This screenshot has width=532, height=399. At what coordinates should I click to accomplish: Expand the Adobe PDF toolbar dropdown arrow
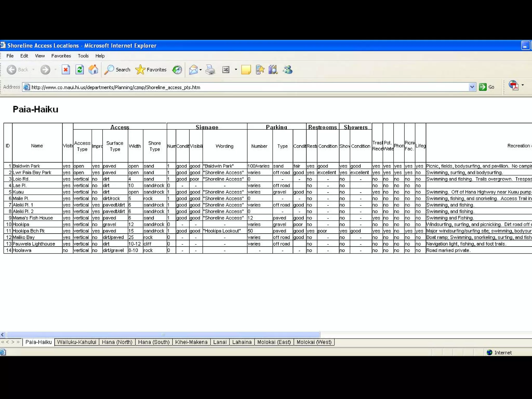(523, 85)
